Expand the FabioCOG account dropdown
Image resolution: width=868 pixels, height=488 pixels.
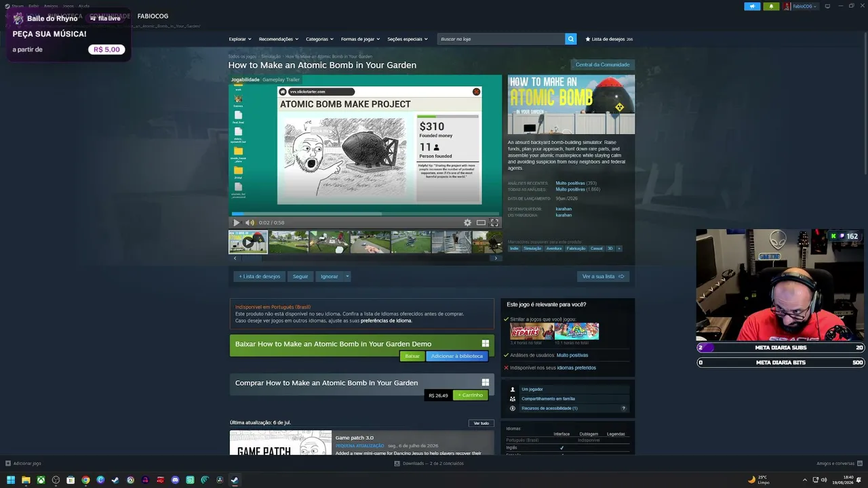pyautogui.click(x=801, y=6)
